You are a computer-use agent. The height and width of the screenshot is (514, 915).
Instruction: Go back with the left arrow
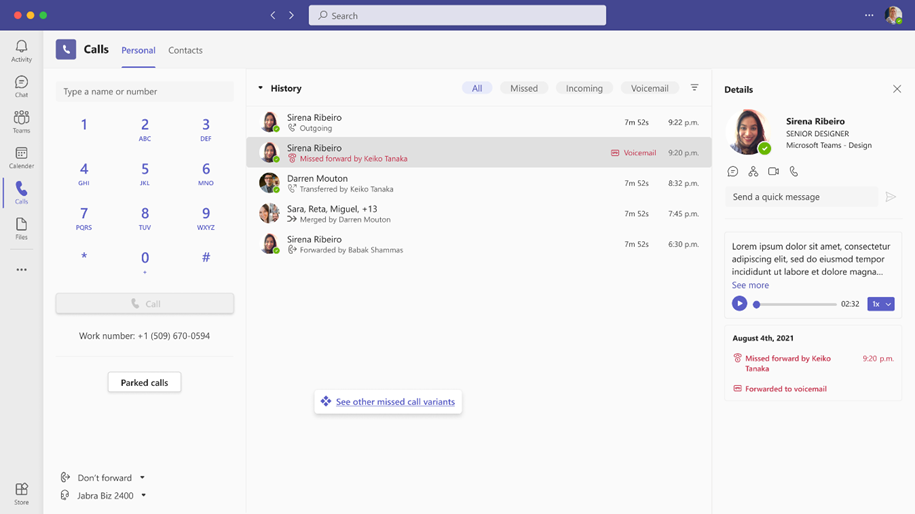click(273, 15)
